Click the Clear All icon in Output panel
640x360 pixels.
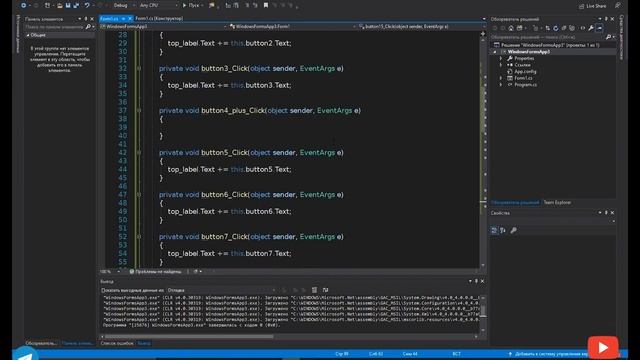point(314,290)
